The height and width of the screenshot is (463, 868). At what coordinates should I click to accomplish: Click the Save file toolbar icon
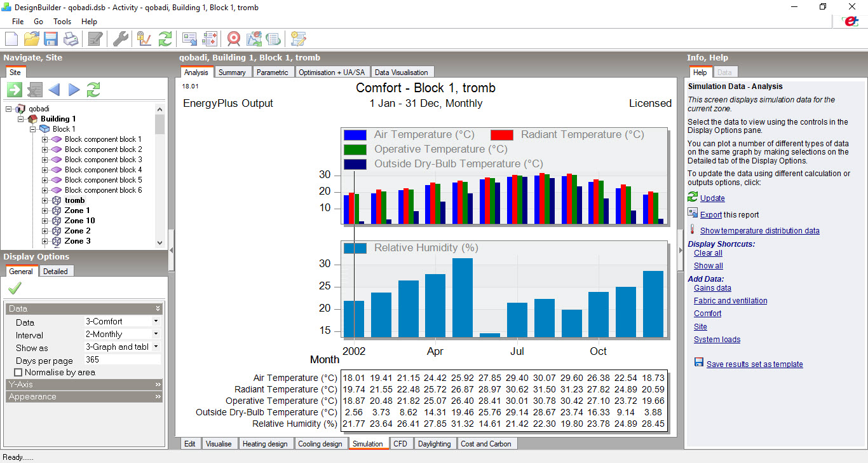click(51, 39)
